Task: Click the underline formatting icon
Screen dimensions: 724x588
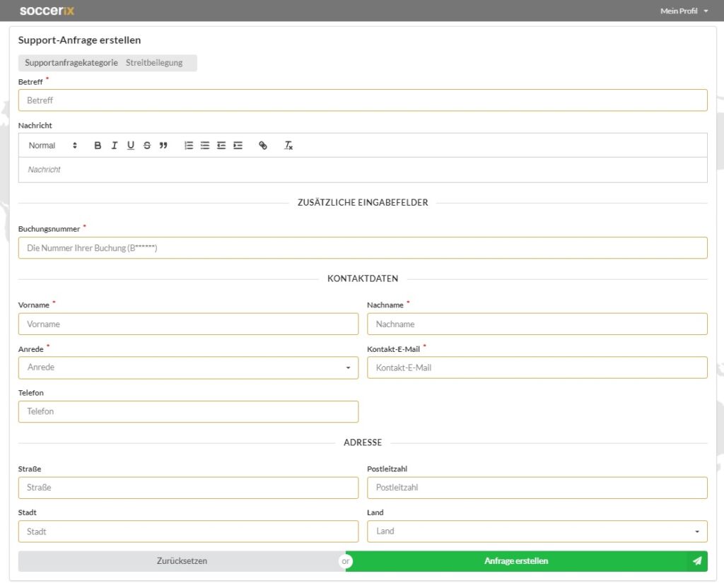Action: (131, 146)
